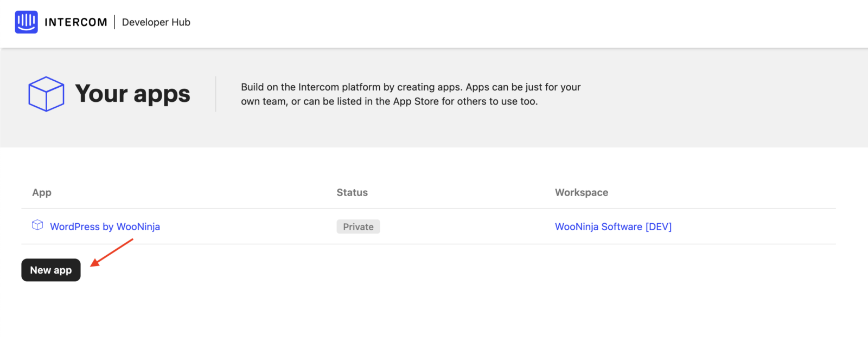
Task: Click the vertical divider before Developer Hub
Action: tap(114, 22)
